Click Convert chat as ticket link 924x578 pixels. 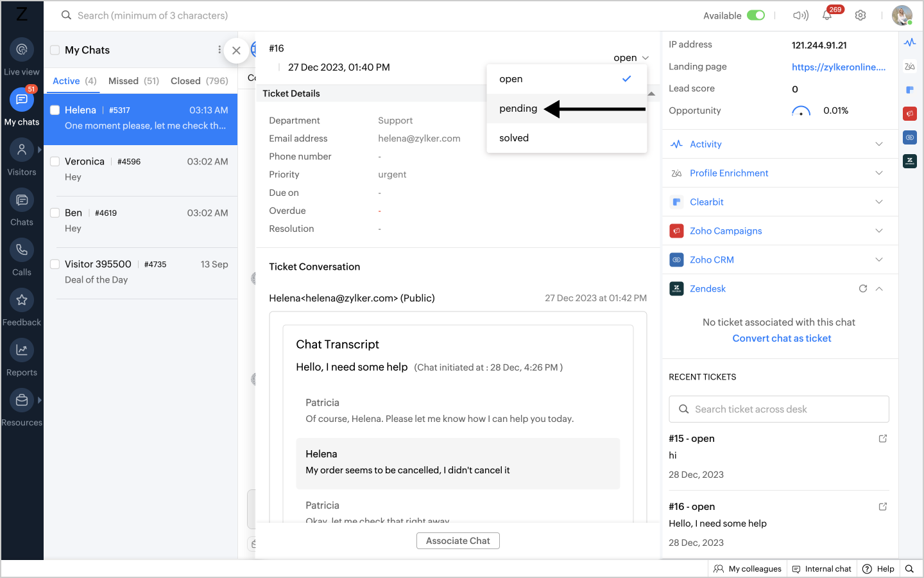(x=782, y=338)
